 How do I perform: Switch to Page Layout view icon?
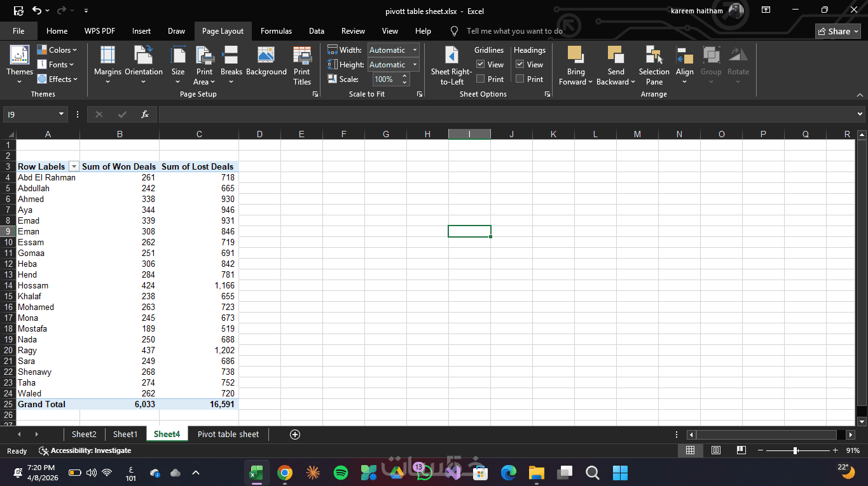tap(716, 450)
